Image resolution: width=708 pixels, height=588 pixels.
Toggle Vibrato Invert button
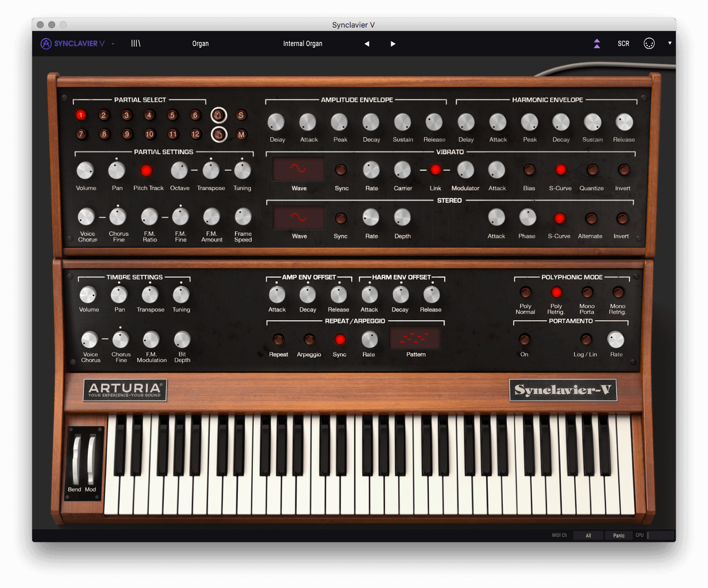pyautogui.click(x=623, y=170)
